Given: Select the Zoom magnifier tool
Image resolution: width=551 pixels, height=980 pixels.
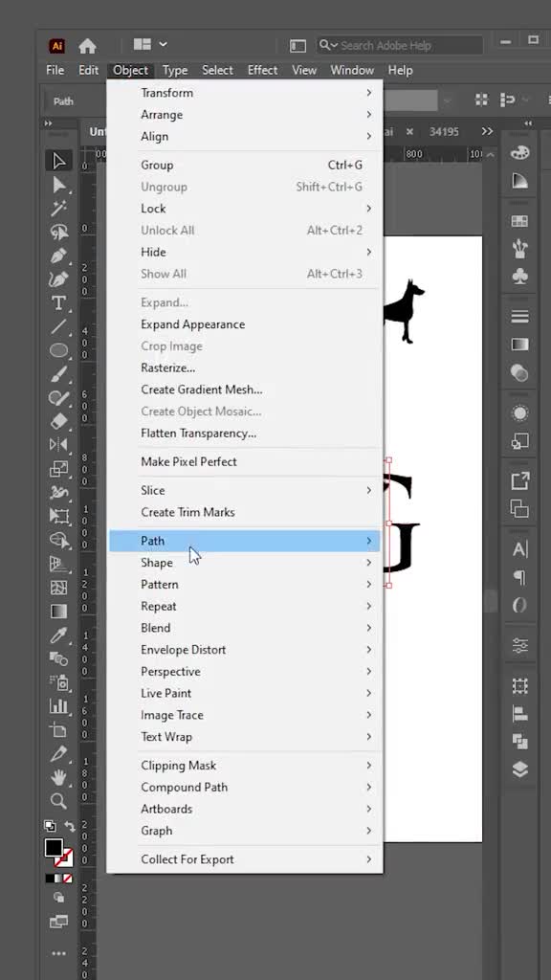Looking at the screenshot, I should (x=58, y=801).
